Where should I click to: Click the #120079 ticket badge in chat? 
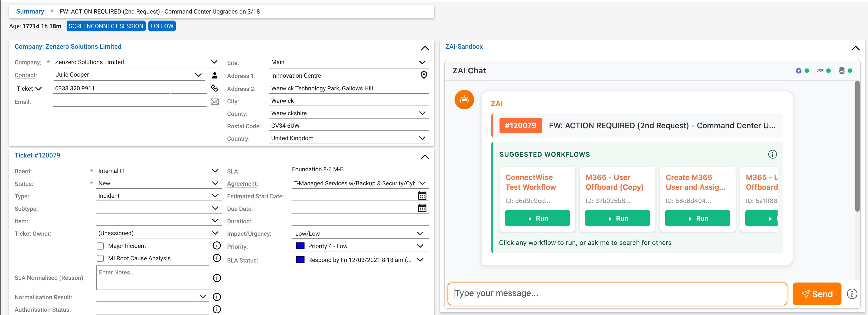(x=521, y=125)
